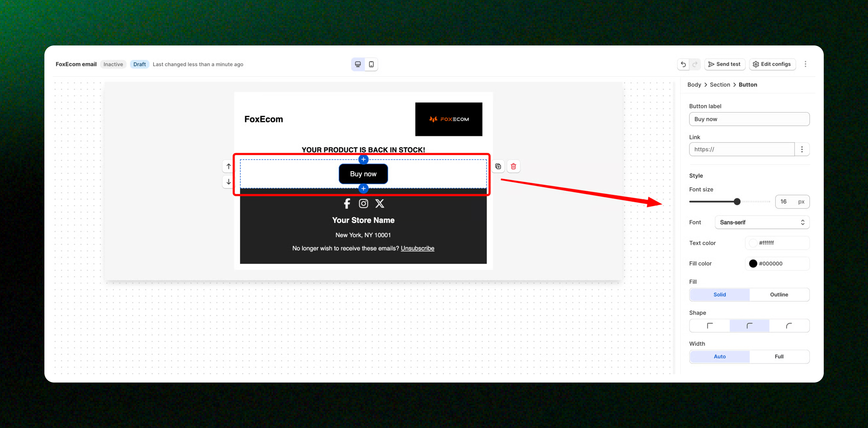The height and width of the screenshot is (428, 868).
Task: Duplicate the Buy now block
Action: pos(498,166)
